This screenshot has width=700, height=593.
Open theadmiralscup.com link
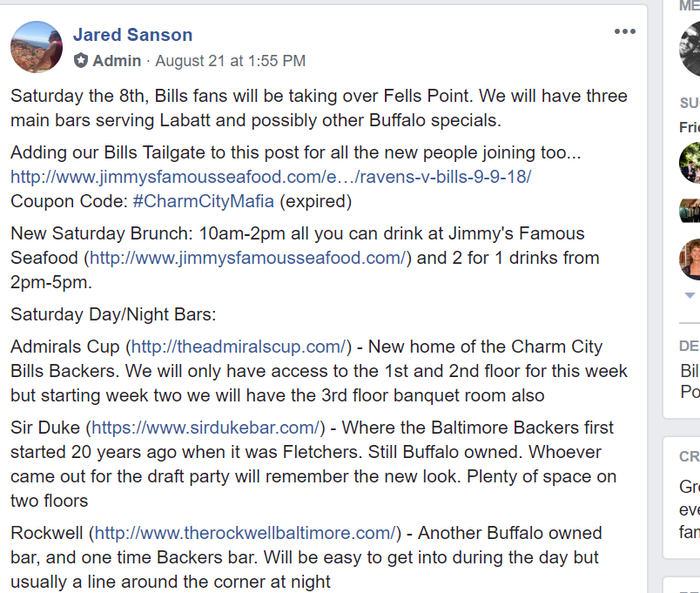pos(239,347)
